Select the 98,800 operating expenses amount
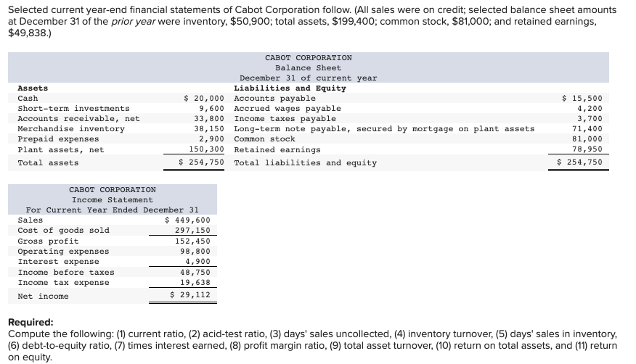The image size is (636, 364). 195,252
